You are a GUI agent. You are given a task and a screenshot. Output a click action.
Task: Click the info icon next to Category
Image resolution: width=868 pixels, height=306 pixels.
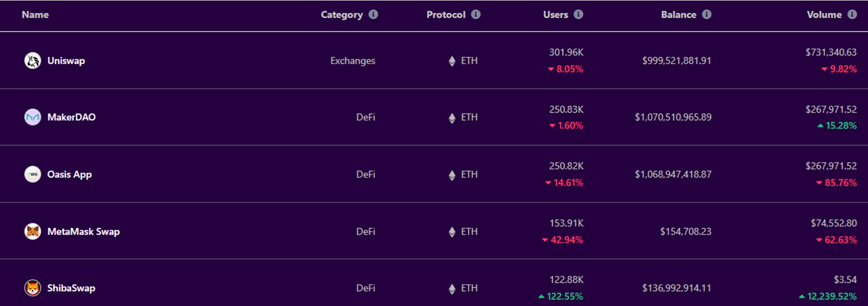point(373,15)
